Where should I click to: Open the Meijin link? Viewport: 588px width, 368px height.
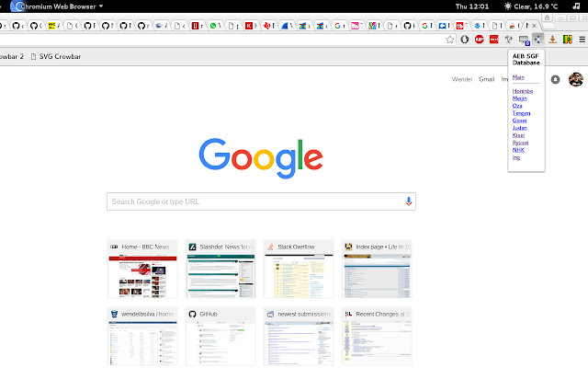[520, 98]
